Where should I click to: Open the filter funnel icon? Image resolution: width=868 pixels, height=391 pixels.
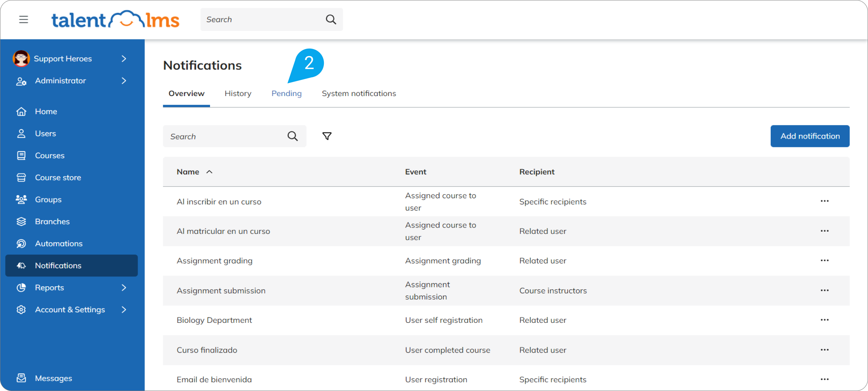tap(327, 136)
